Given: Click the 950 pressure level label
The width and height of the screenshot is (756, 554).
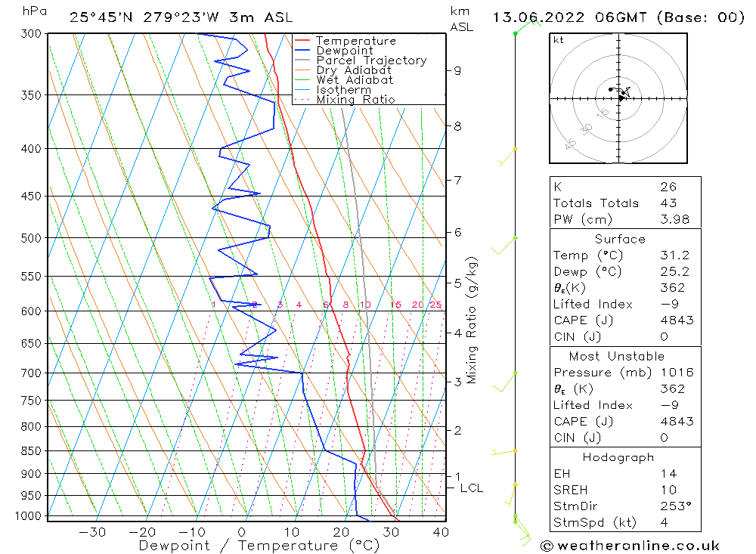Looking at the screenshot, I should (31, 496).
